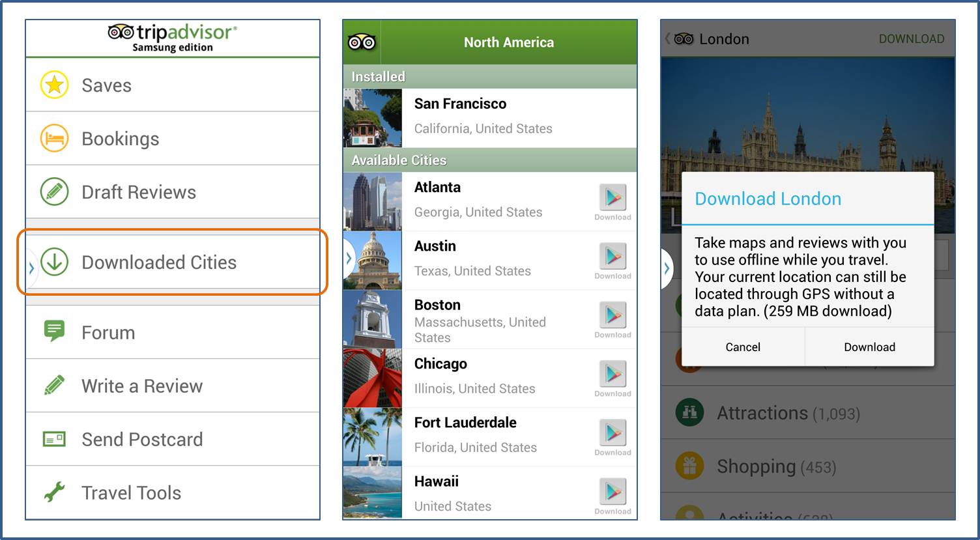
Task: Tap DOWNLOAD in the London top bar
Action: coord(911,39)
